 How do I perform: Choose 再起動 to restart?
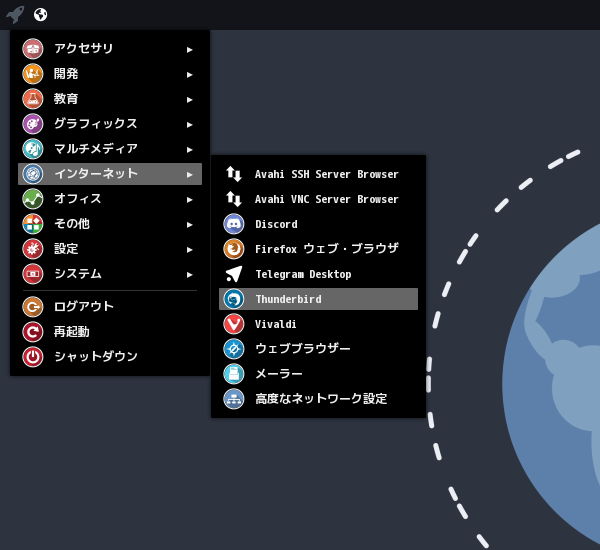(x=110, y=331)
